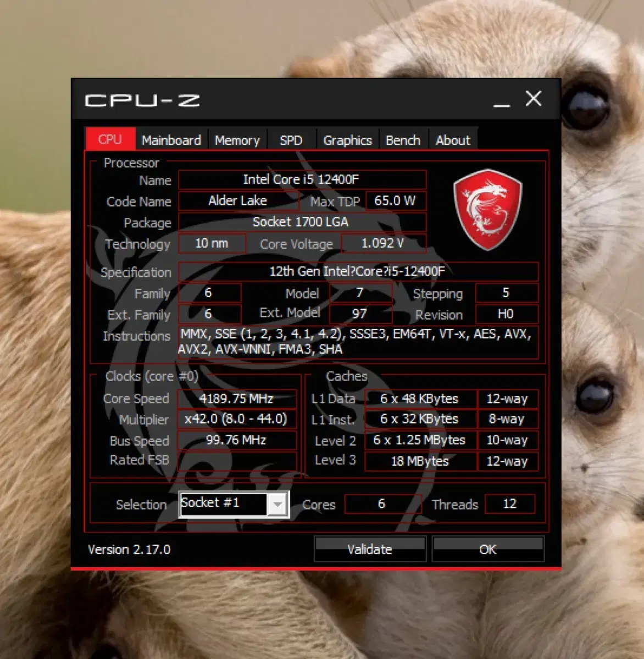Switch to the Bench tab

pos(403,140)
